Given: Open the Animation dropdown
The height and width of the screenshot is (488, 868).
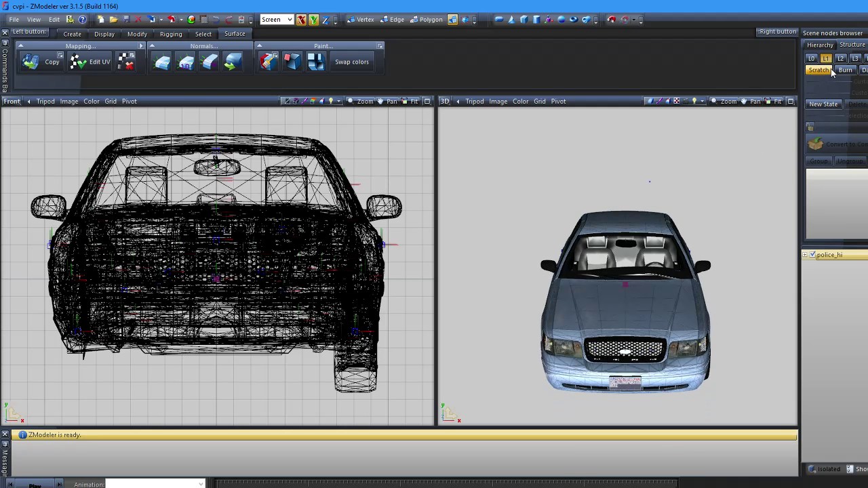Looking at the screenshot, I should pyautogui.click(x=200, y=484).
